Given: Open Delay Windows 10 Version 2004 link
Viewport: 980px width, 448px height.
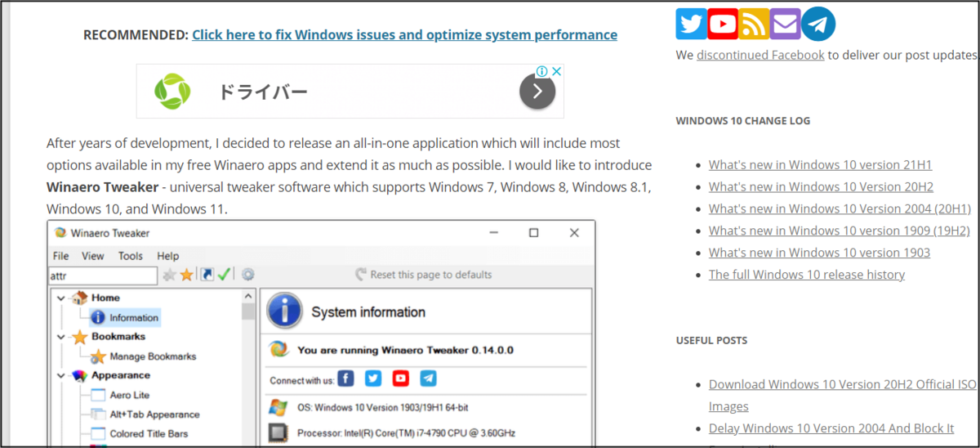Looking at the screenshot, I should pyautogui.click(x=831, y=428).
